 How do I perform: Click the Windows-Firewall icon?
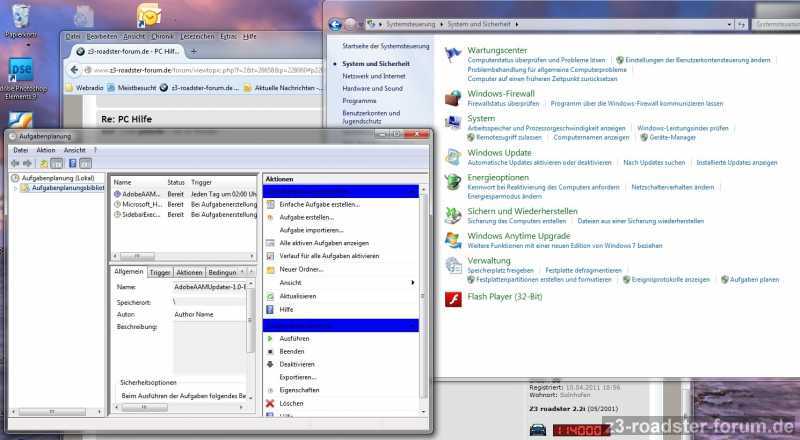453,97
